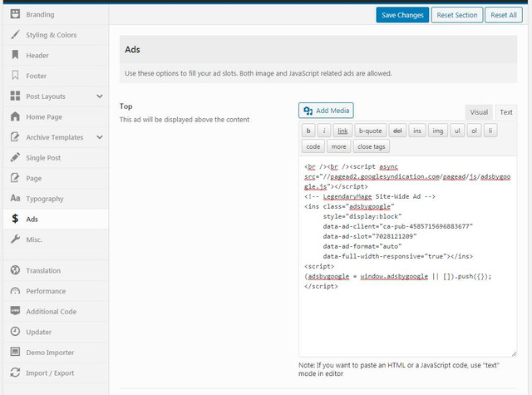Image resolution: width=532 pixels, height=395 pixels.
Task: Click the Home Page house icon
Action: point(15,116)
